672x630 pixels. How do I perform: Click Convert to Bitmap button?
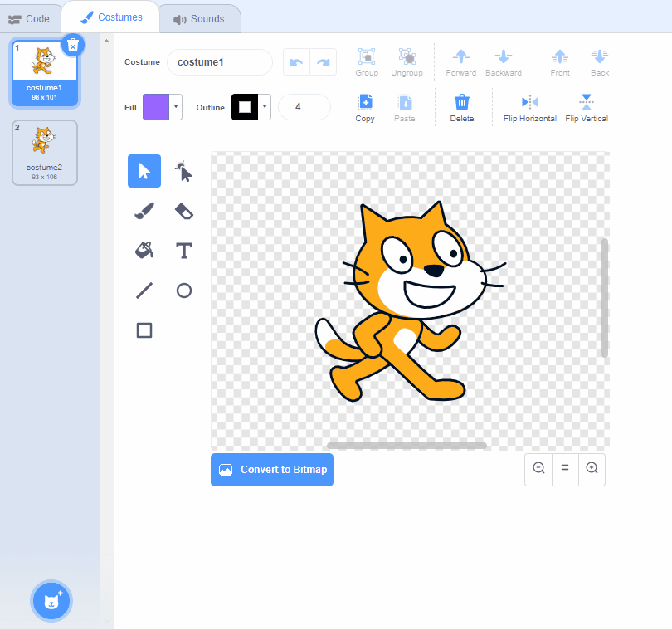tap(272, 470)
